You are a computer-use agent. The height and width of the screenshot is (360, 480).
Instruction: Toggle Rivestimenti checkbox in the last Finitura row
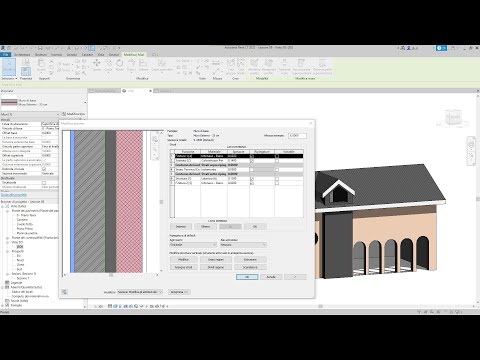[x=252, y=183]
